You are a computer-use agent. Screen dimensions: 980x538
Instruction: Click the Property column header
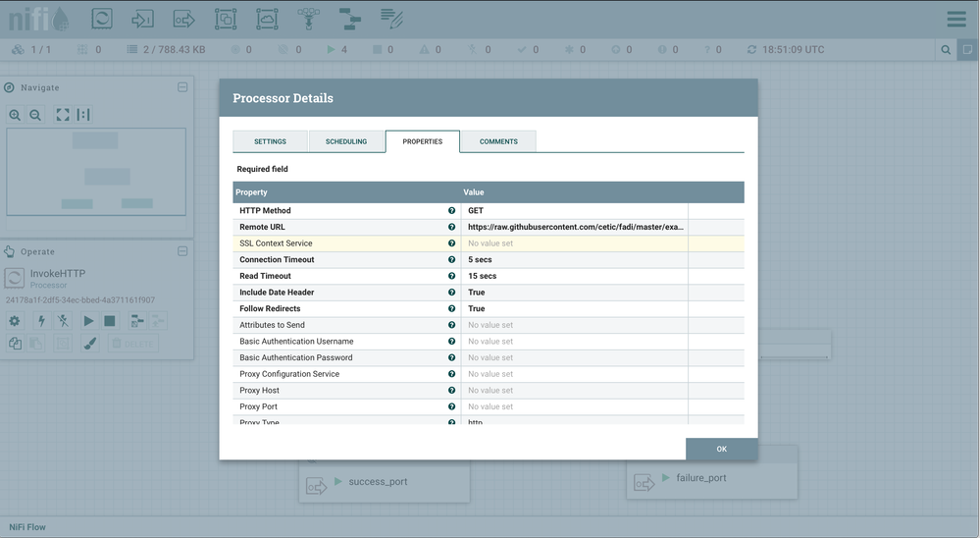(347, 192)
